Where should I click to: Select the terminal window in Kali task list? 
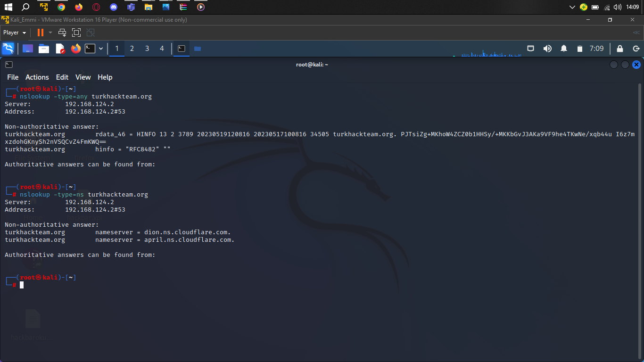(x=182, y=49)
